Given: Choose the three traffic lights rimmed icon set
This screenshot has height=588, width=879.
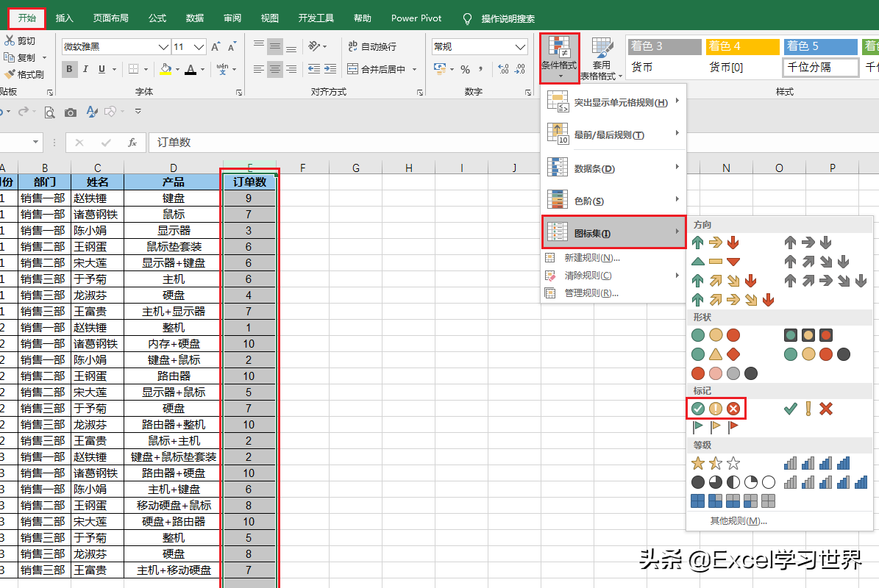Looking at the screenshot, I should pyautogui.click(x=808, y=335).
